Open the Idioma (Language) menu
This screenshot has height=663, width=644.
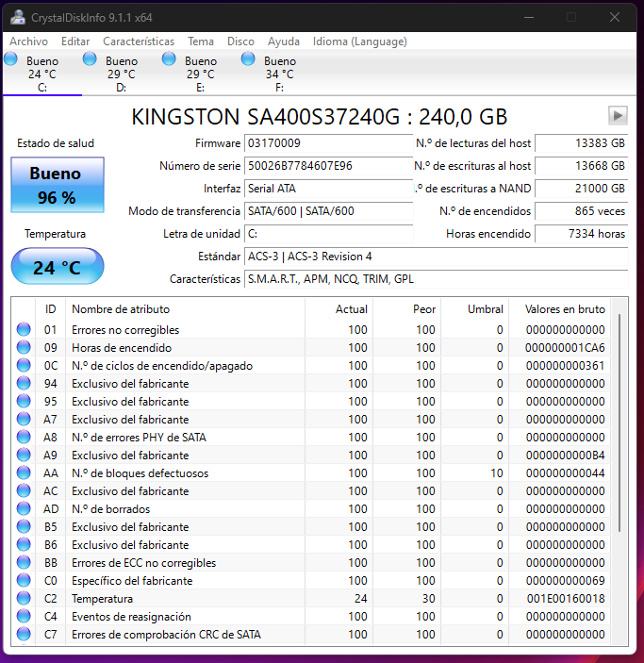(360, 41)
